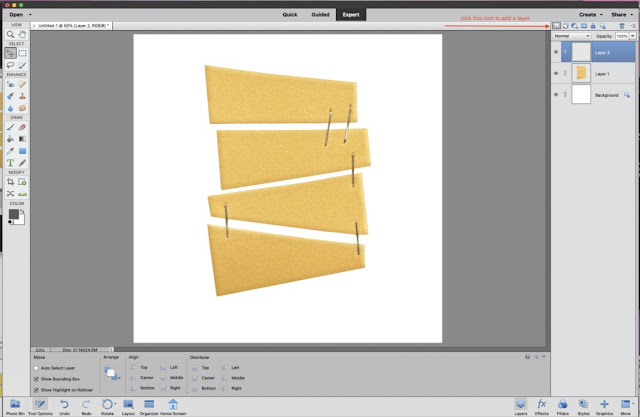Select the Gradient tool

coord(22,139)
